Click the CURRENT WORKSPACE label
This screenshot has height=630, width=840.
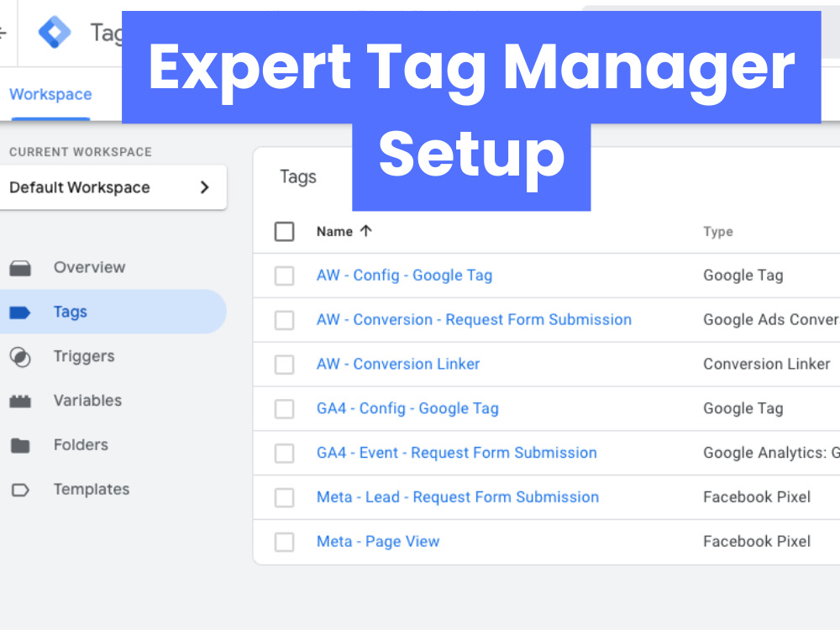tap(81, 152)
